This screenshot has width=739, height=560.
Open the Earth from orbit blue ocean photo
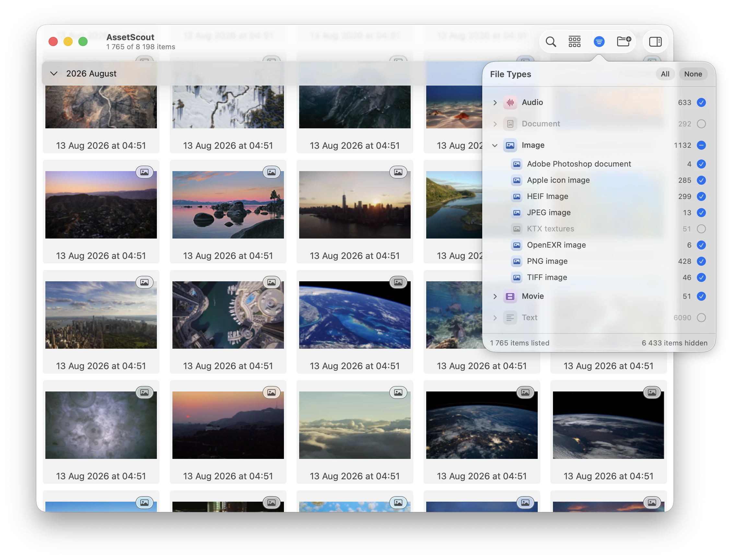click(355, 315)
